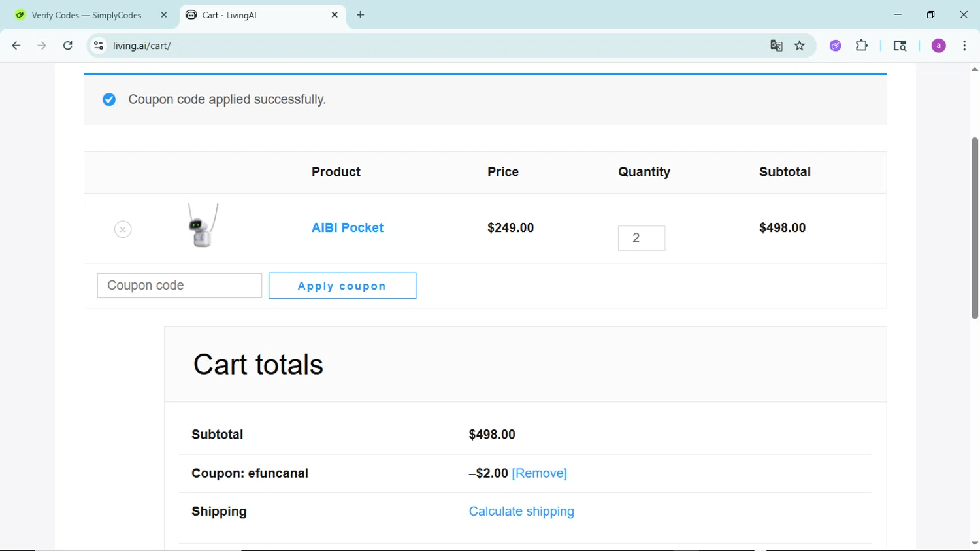Click 'Coupon code applied successfully.' message

click(227, 99)
